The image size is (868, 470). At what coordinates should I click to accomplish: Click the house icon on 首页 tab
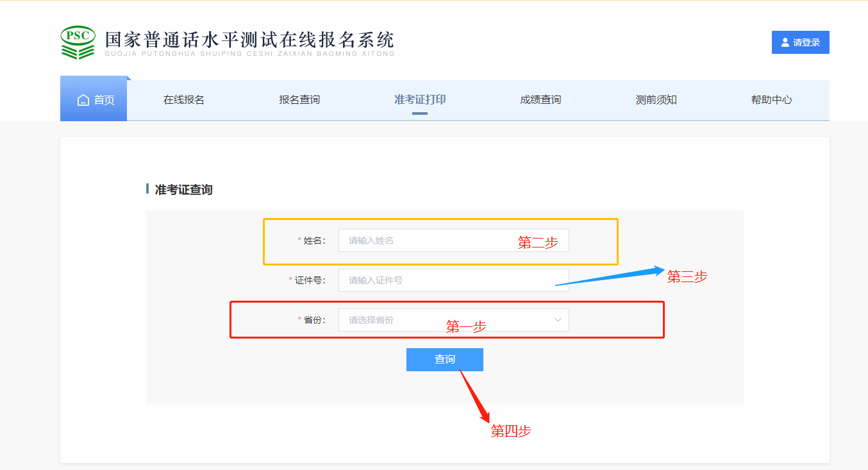click(83, 100)
